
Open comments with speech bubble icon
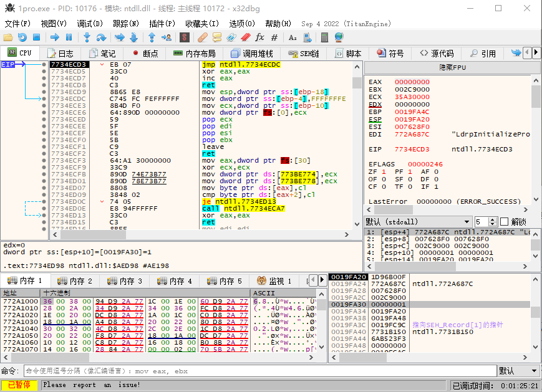click(216, 37)
